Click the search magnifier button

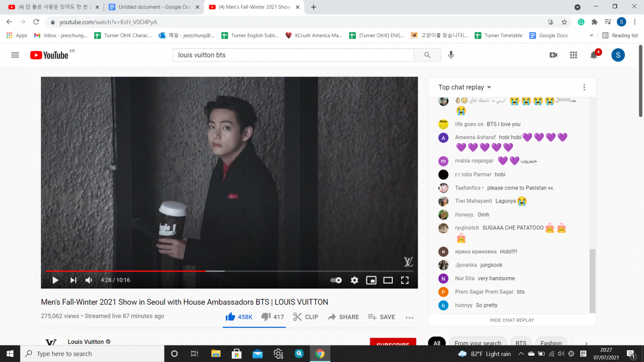[x=427, y=55]
